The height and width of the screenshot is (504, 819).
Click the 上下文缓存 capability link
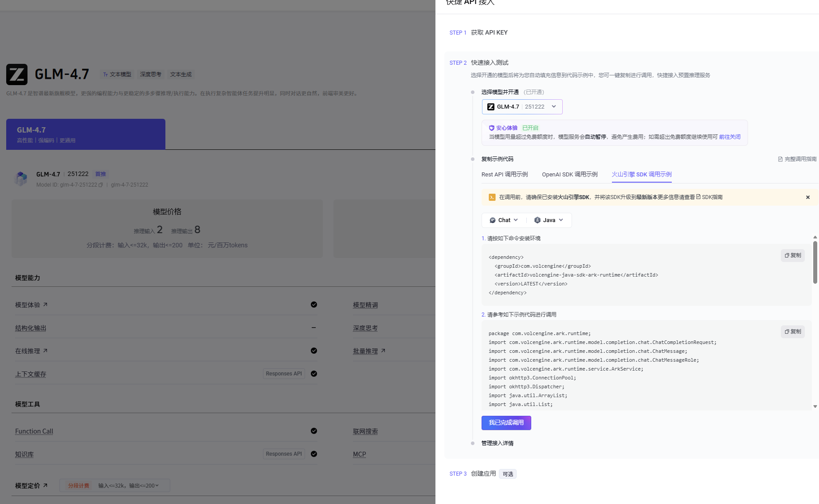coord(31,374)
